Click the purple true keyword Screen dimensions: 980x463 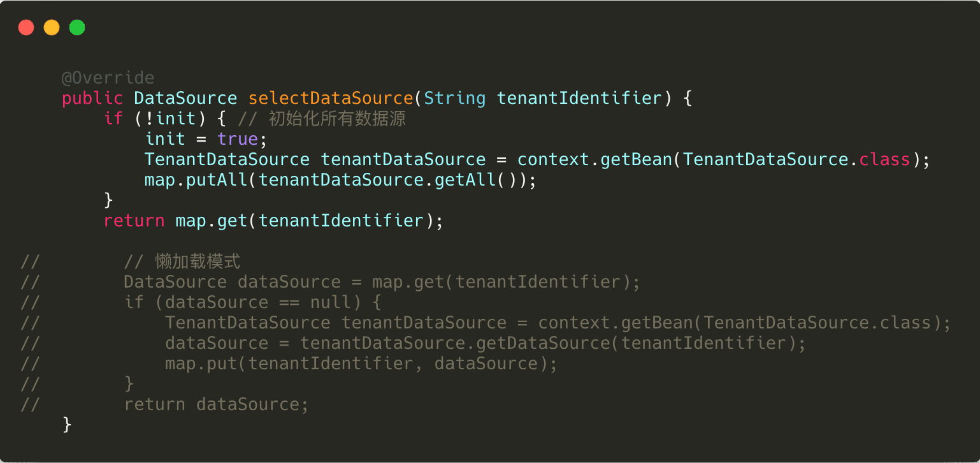pos(237,140)
